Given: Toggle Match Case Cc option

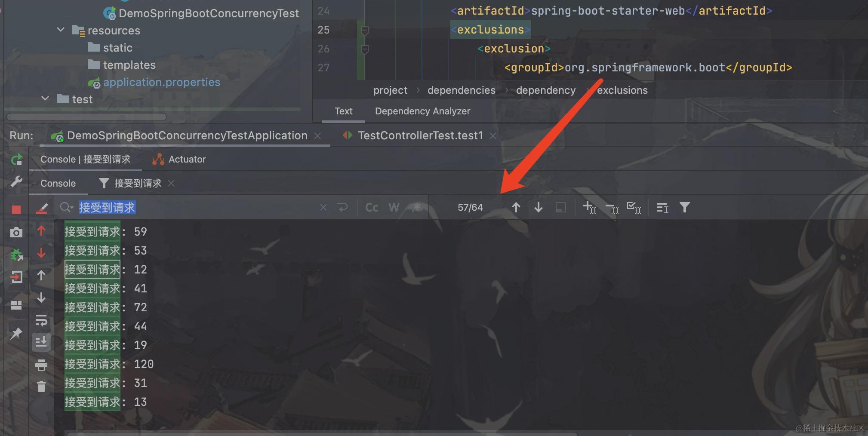Looking at the screenshot, I should coord(372,208).
